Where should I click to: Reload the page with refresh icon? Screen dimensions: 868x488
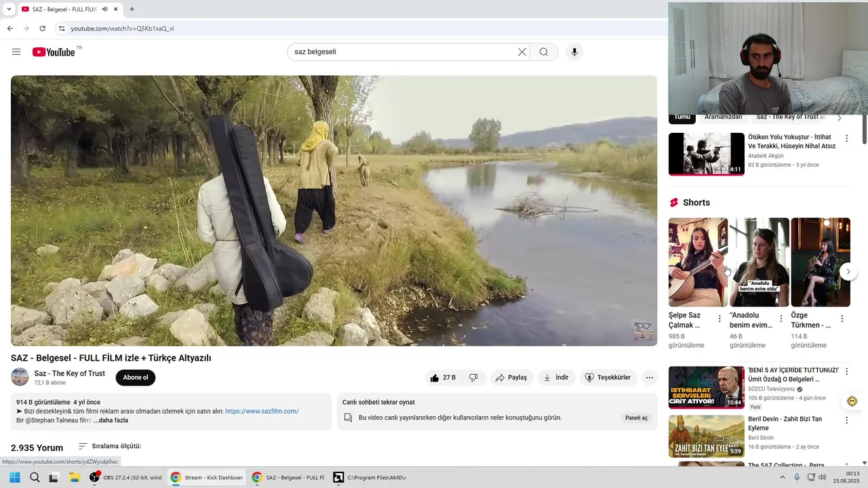point(42,28)
